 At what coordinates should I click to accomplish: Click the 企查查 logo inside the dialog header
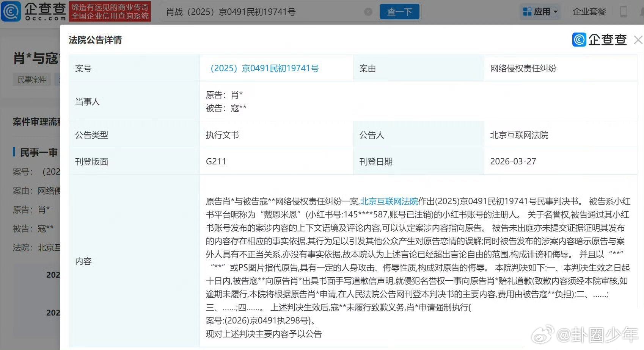(x=600, y=40)
